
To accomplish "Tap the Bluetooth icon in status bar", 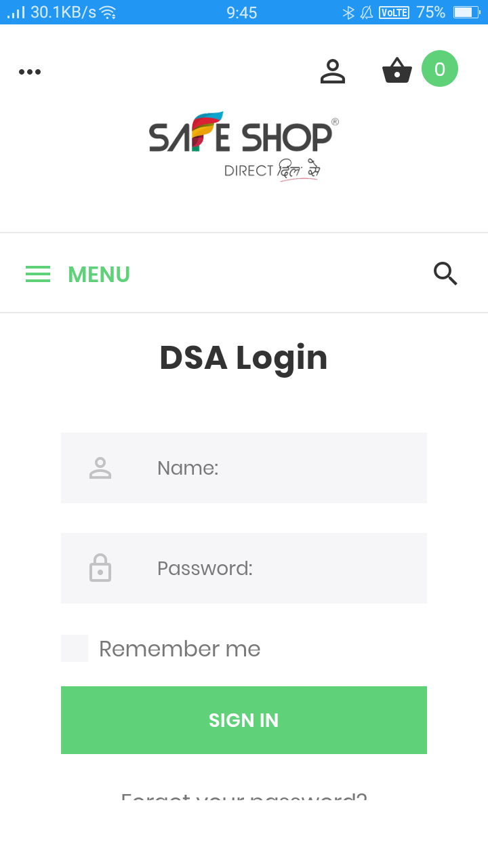I will 348,12.
